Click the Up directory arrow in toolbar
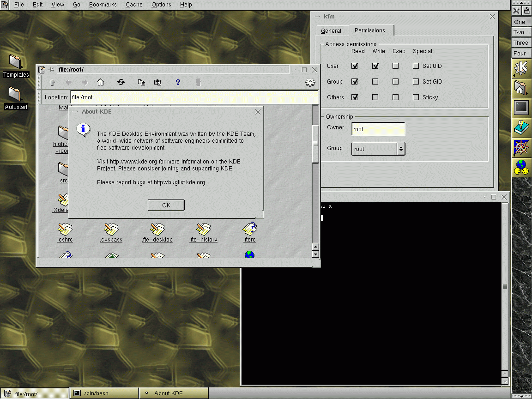 pyautogui.click(x=52, y=83)
